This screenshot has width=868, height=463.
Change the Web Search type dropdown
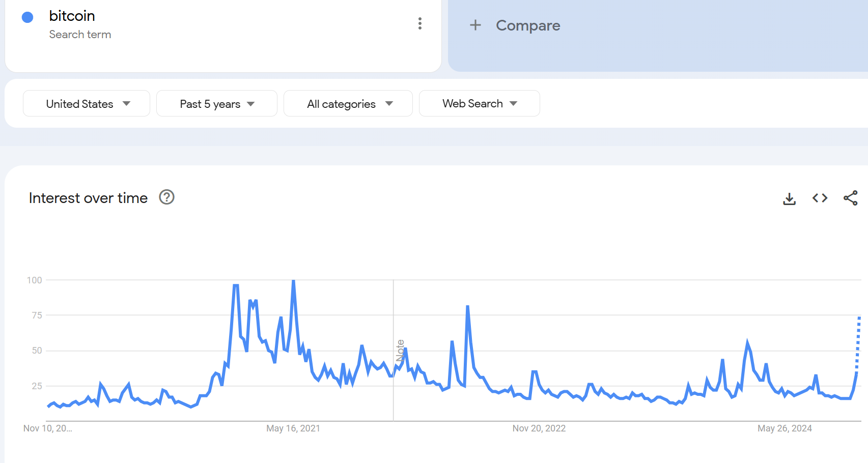tap(479, 104)
